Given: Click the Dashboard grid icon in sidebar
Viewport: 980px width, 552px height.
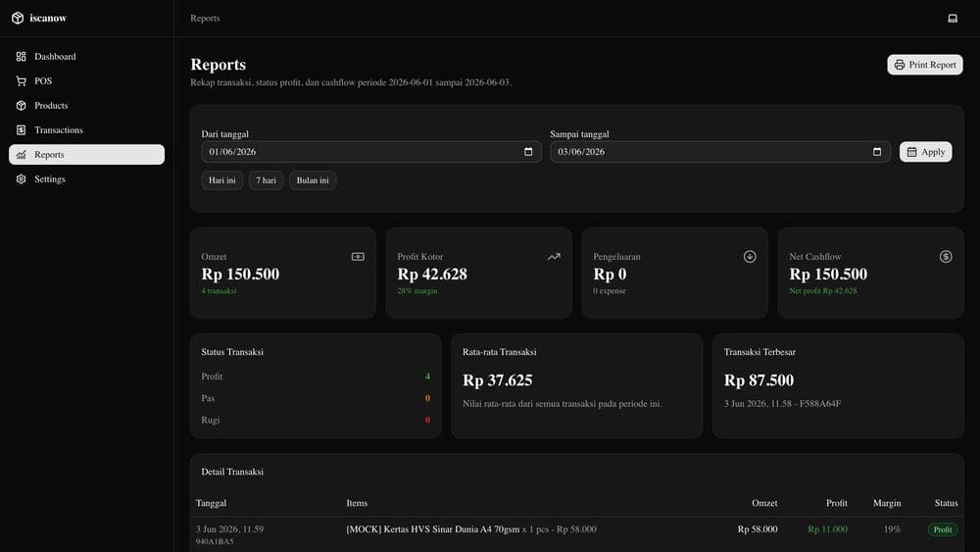Looking at the screenshot, I should 22,56.
